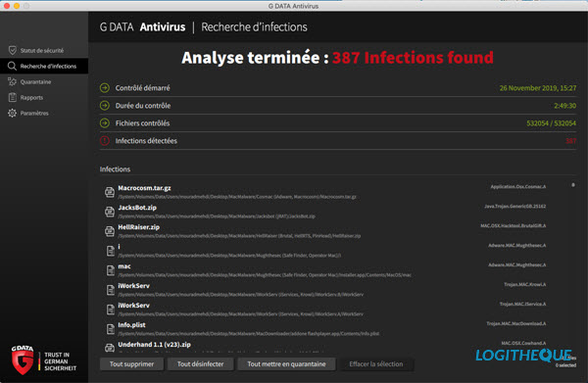This screenshot has height=383, width=588.
Task: Click archive icon for JacksBot.zip
Action: tap(110, 212)
